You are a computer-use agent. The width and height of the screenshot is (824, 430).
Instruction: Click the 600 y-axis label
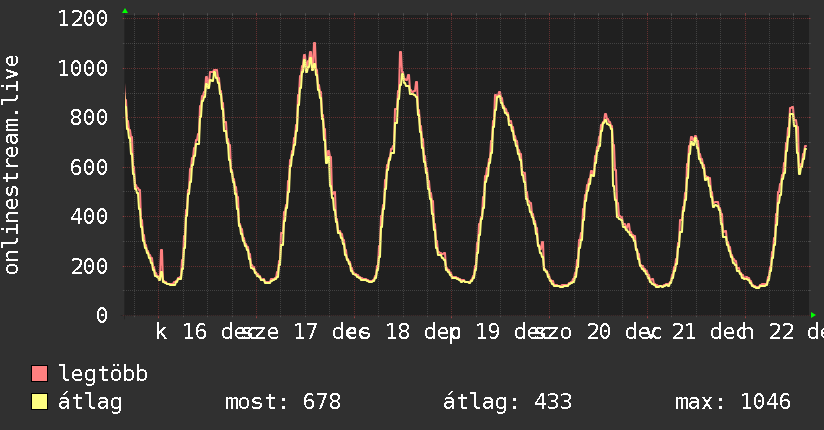pyautogui.click(x=89, y=168)
